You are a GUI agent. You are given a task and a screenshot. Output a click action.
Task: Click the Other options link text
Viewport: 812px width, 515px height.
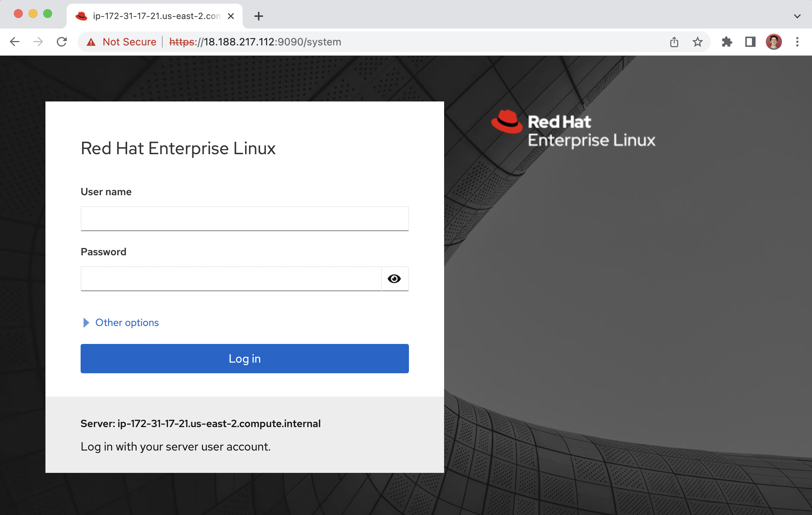coord(127,322)
